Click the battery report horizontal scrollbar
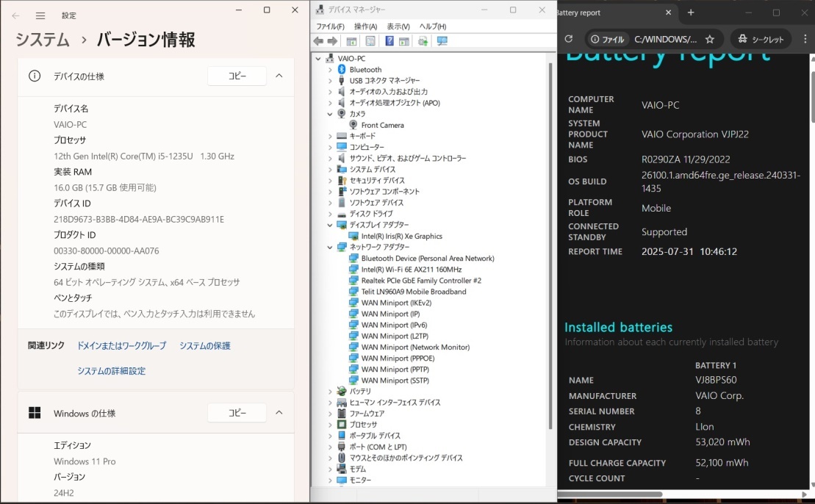Viewport: 815px width, 504px height. [x=609, y=494]
